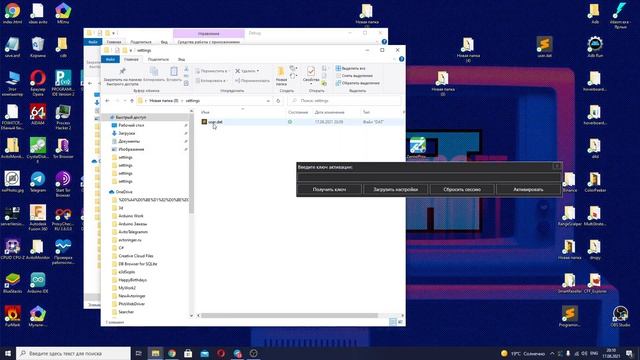
Task: Click the Explorer help question-mark icon
Action: 401,59
